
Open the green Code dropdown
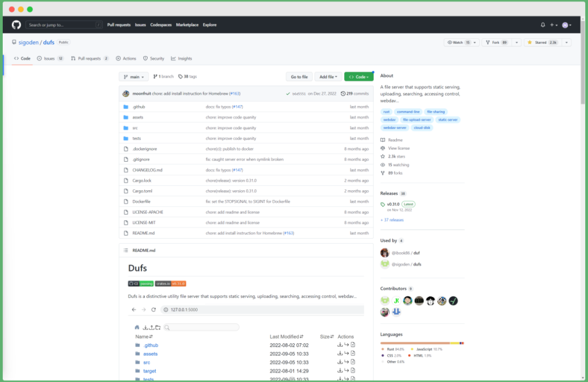point(358,77)
